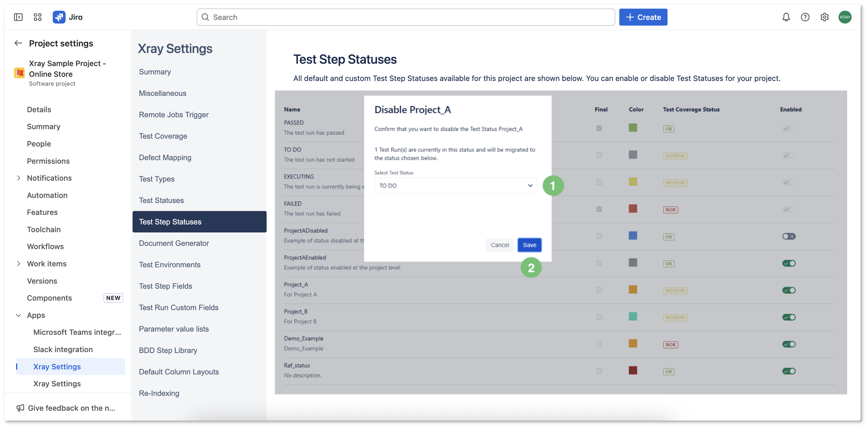The width and height of the screenshot is (868, 428).
Task: Open Components project setting
Action: click(x=49, y=298)
